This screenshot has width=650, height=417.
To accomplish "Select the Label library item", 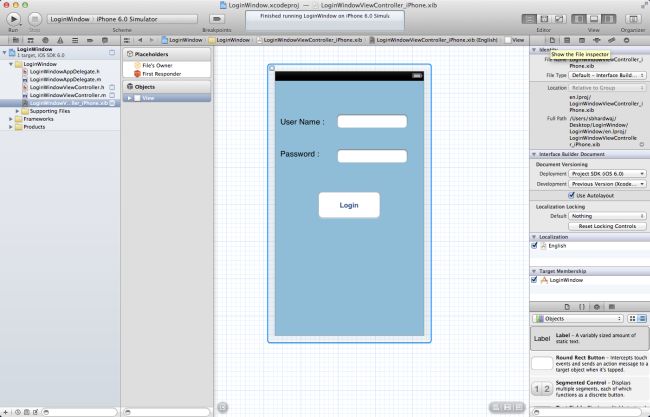I will (x=589, y=338).
